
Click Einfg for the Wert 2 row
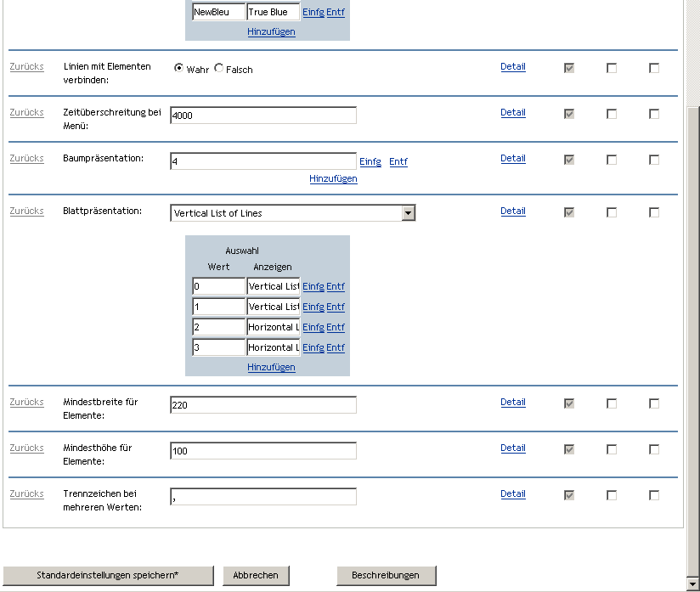[313, 327]
